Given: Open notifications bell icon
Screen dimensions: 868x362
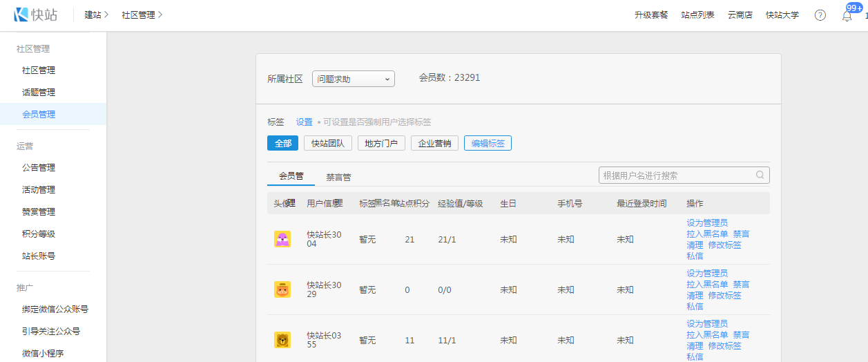Looking at the screenshot, I should pyautogui.click(x=847, y=16).
